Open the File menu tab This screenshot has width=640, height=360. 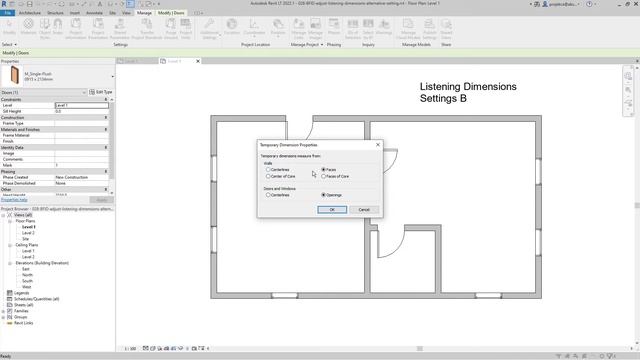point(7,13)
